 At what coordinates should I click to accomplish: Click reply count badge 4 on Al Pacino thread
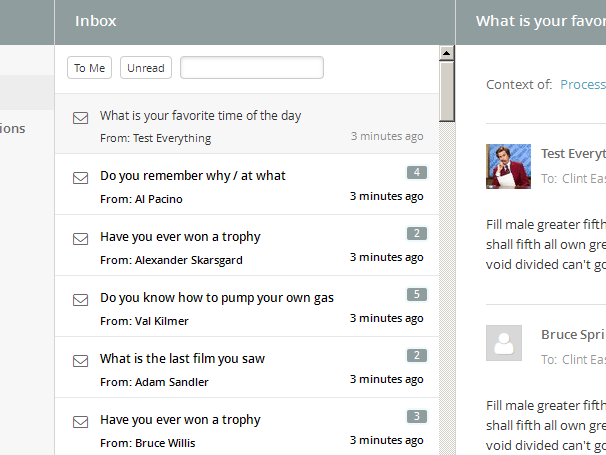coord(417,173)
